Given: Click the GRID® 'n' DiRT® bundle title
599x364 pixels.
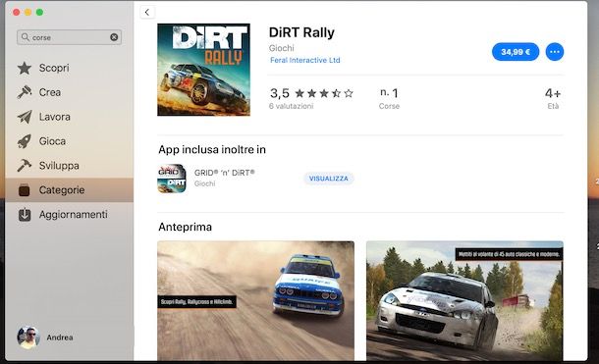Looking at the screenshot, I should click(x=224, y=173).
